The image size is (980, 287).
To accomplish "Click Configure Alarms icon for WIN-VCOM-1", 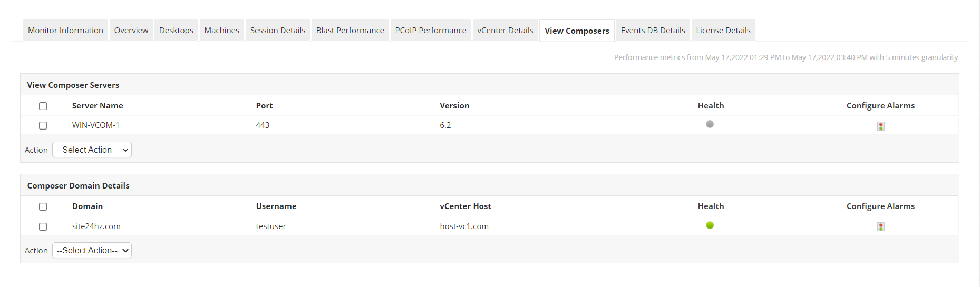I will [x=880, y=126].
